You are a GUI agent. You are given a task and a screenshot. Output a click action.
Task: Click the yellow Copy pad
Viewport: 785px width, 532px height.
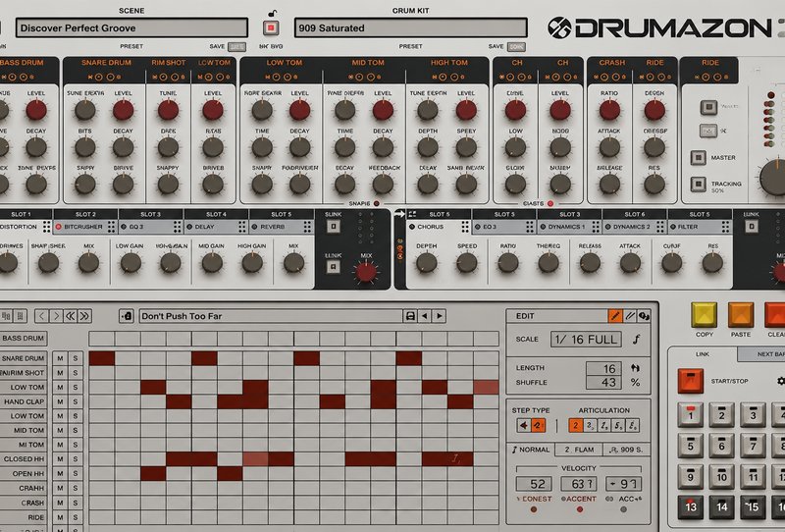pyautogui.click(x=704, y=315)
